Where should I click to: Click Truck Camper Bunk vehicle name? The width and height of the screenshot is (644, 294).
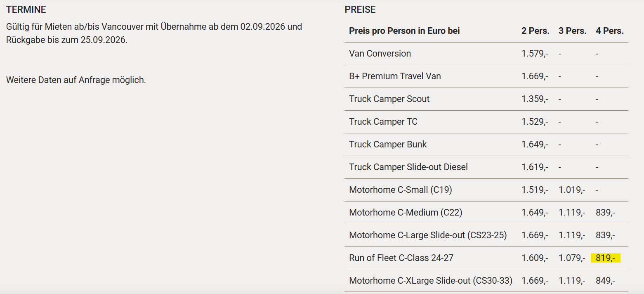coord(388,145)
